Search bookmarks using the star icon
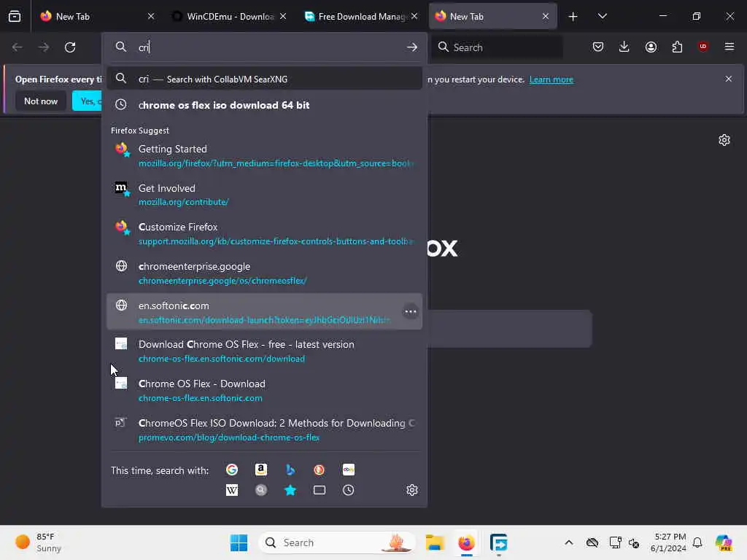Viewport: 747px width, 560px height. point(290,490)
